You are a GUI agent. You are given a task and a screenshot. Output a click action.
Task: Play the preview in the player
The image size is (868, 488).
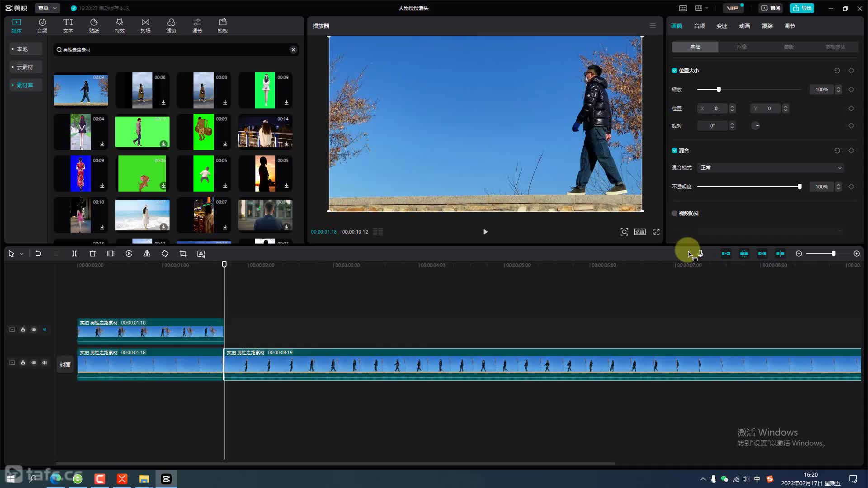485,232
